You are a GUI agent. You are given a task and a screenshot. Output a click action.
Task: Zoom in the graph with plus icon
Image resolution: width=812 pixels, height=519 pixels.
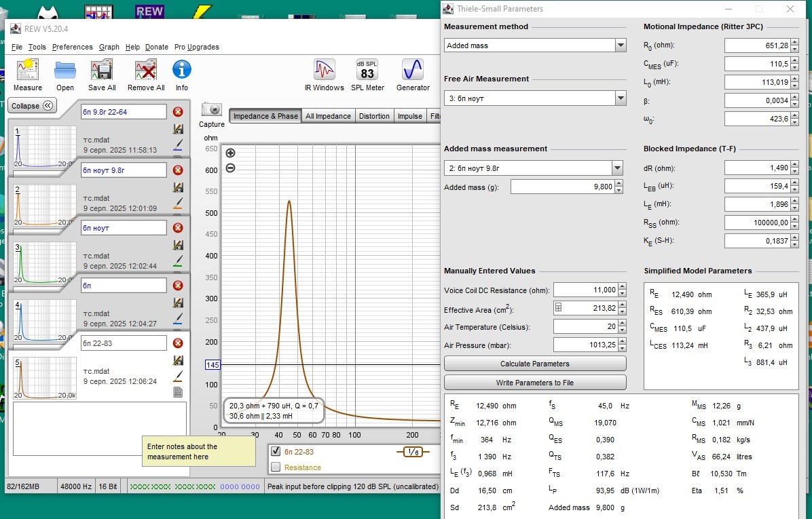[x=230, y=153]
